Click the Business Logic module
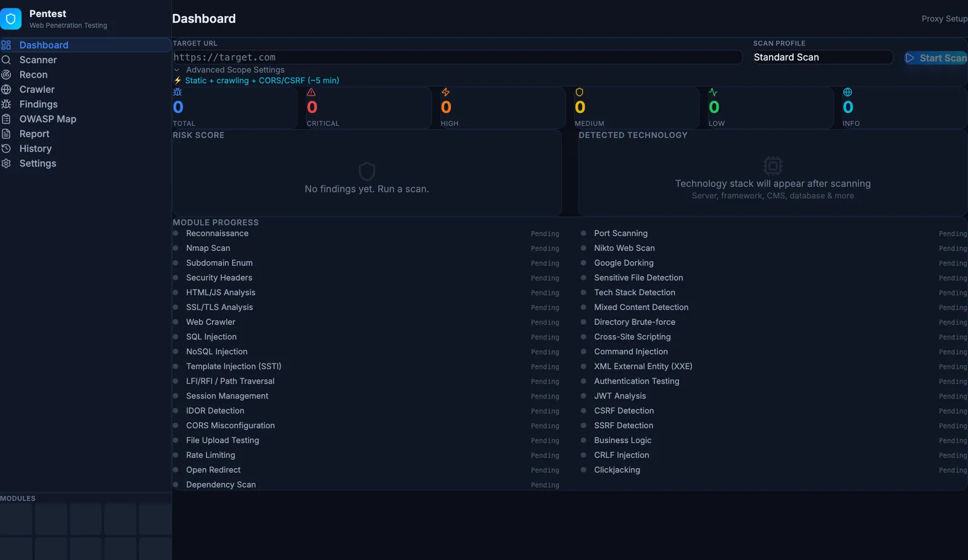The height and width of the screenshot is (560, 968). pyautogui.click(x=774, y=440)
